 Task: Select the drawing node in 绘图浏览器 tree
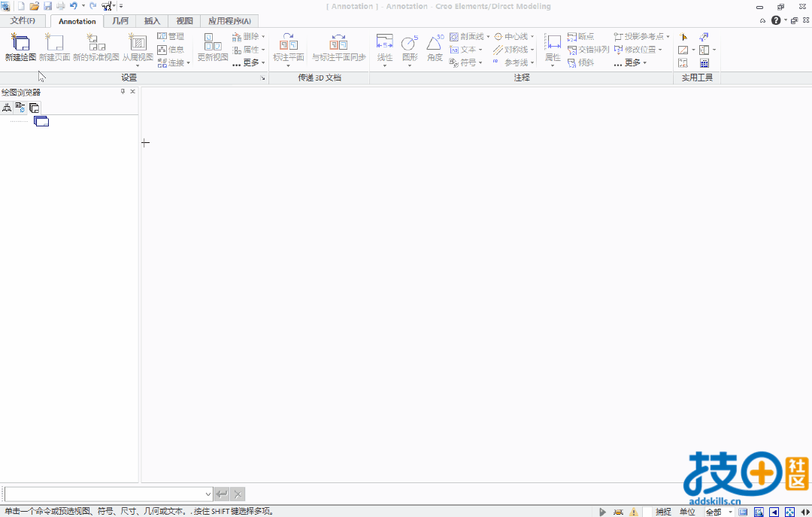click(x=41, y=121)
